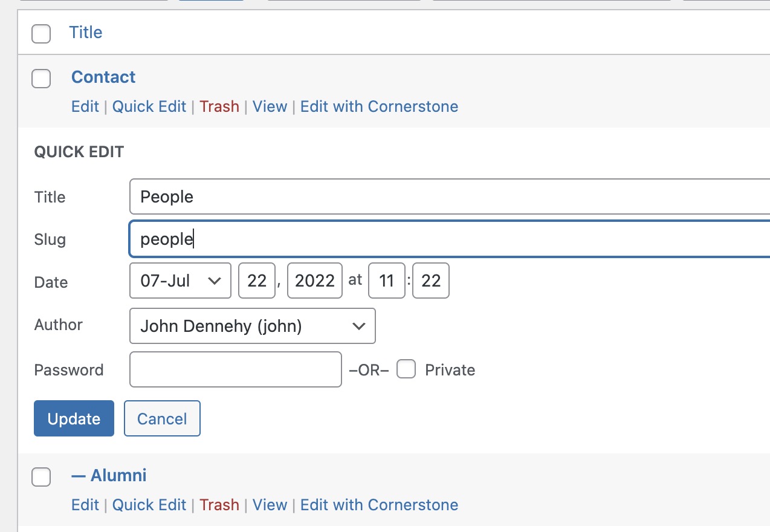Open the Contact page title link
Screen dimensions: 770x532
coord(103,77)
